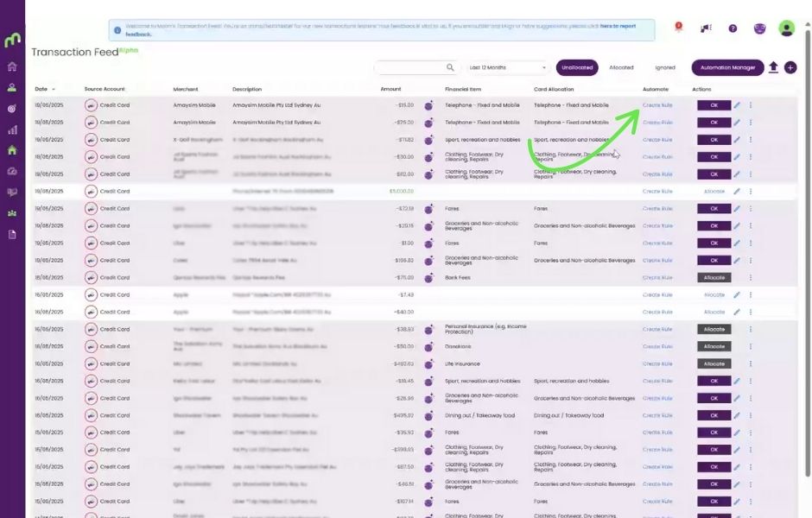Click into the transaction search field
This screenshot has height=518, width=812.
[x=409, y=67]
